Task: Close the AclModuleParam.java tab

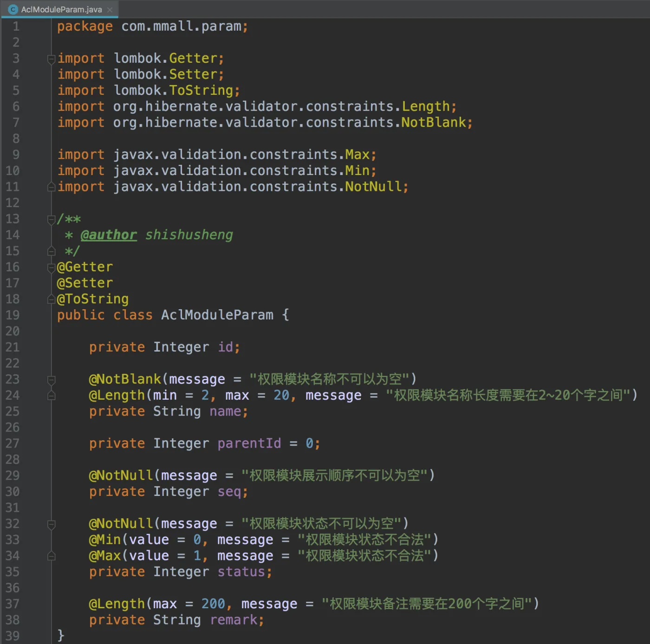Action: [x=110, y=10]
